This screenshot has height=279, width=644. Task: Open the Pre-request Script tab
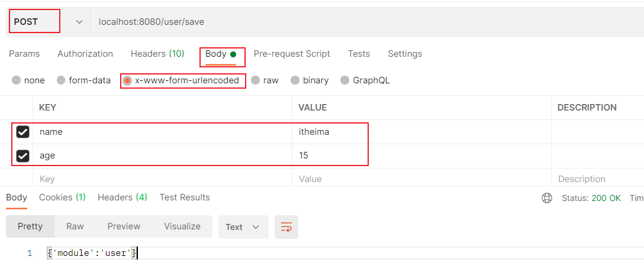pyautogui.click(x=292, y=54)
